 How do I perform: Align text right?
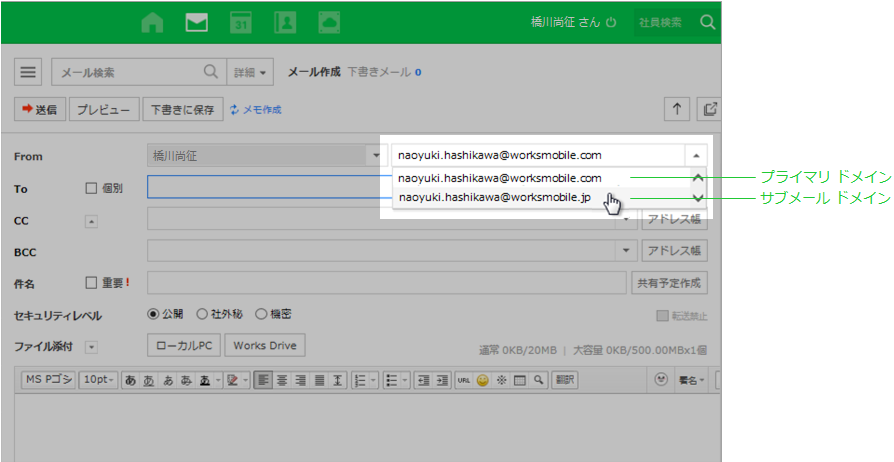click(300, 380)
